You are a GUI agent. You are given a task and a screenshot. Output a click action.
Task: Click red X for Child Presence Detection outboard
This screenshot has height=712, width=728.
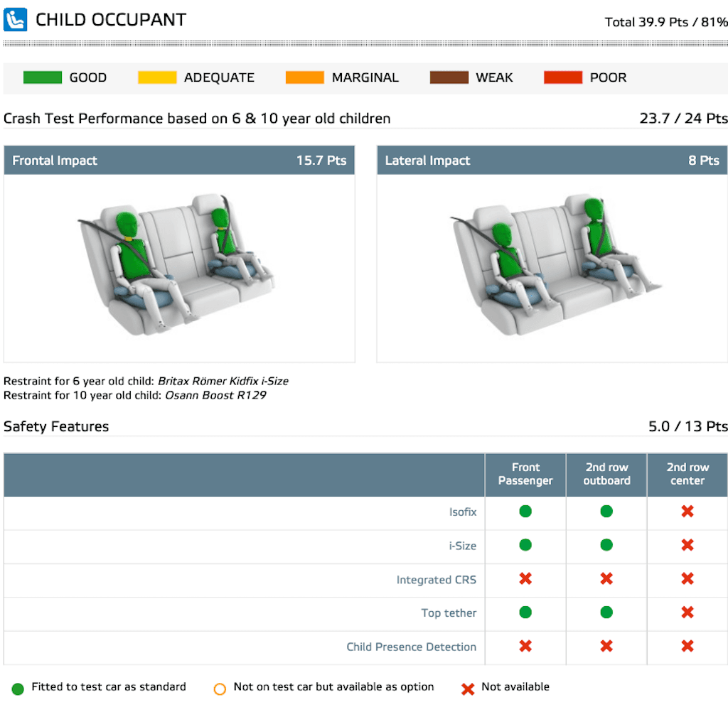click(606, 646)
